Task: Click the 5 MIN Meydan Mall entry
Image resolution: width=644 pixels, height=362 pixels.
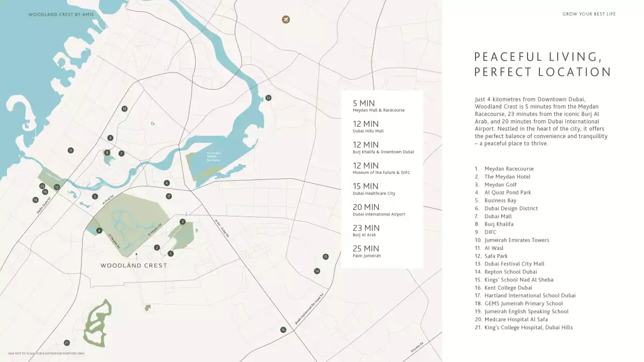Action: point(379,105)
